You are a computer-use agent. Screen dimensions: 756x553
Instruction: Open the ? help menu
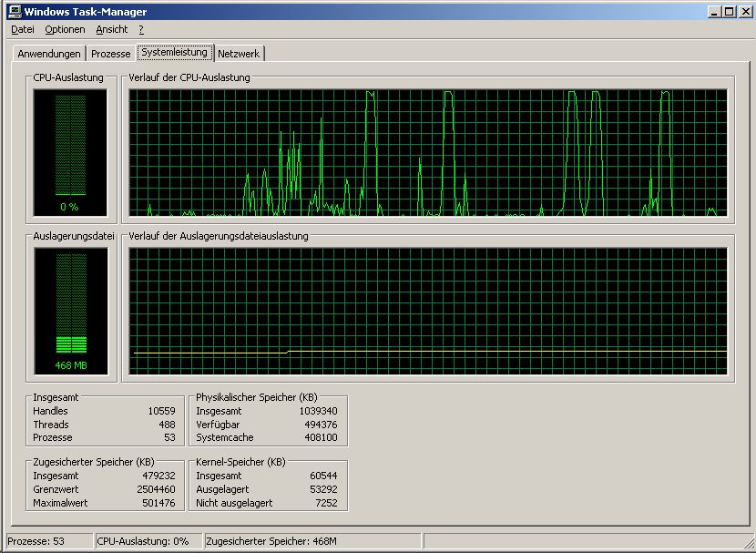pyautogui.click(x=141, y=30)
